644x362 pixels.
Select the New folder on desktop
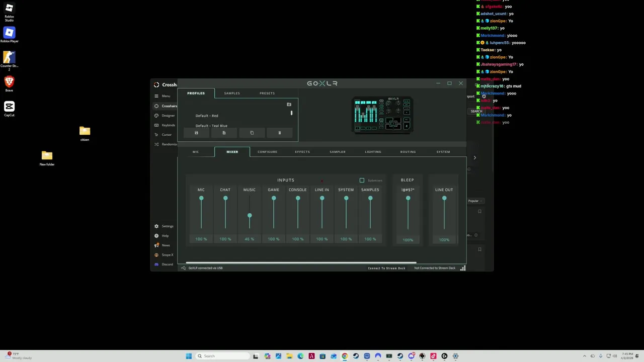click(x=47, y=158)
